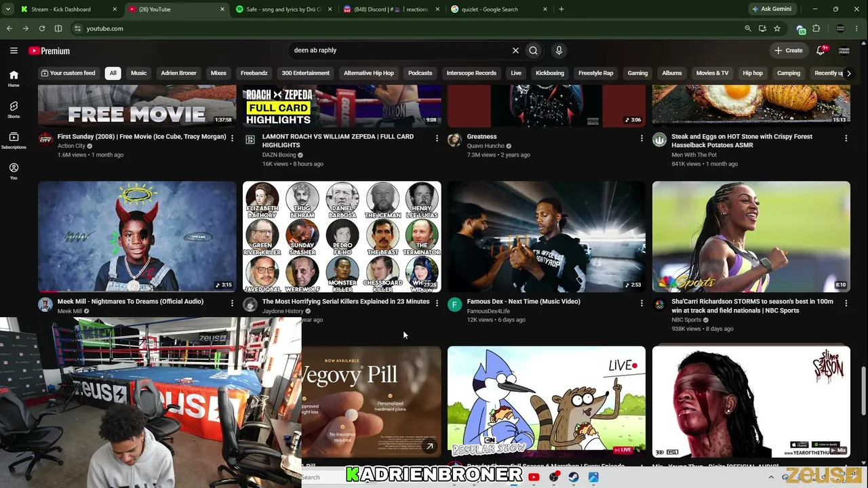Click the magnifier search button

click(534, 50)
